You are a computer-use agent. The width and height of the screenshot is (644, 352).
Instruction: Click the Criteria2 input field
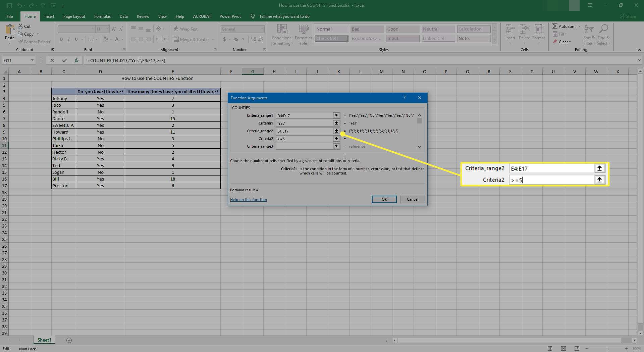pyautogui.click(x=304, y=139)
